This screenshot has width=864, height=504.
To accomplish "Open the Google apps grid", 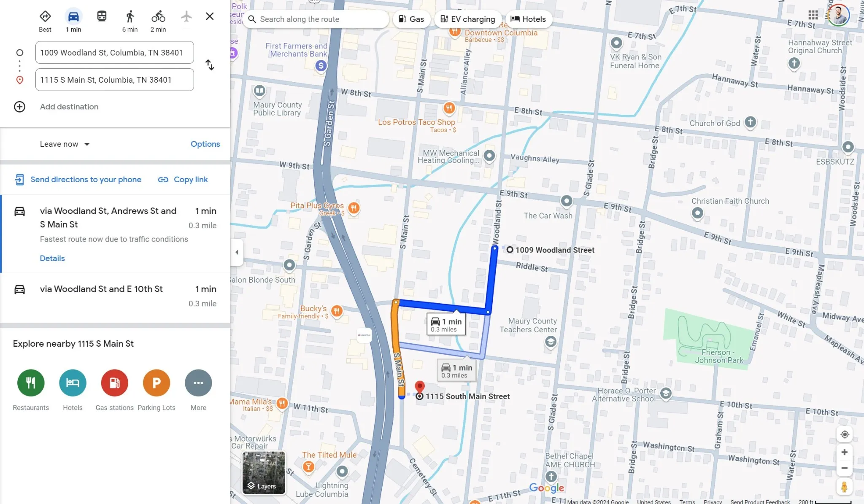I will pyautogui.click(x=813, y=15).
